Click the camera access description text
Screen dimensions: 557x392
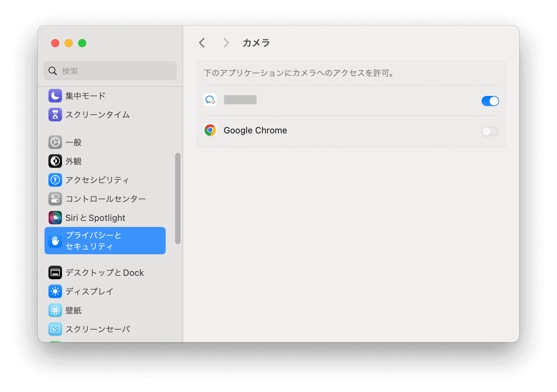[299, 73]
